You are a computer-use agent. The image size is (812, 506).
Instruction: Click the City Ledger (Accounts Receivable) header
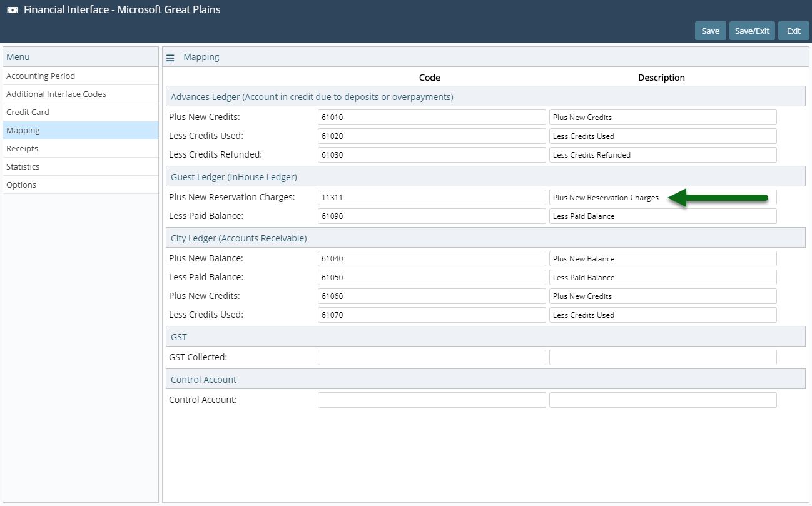click(x=485, y=238)
